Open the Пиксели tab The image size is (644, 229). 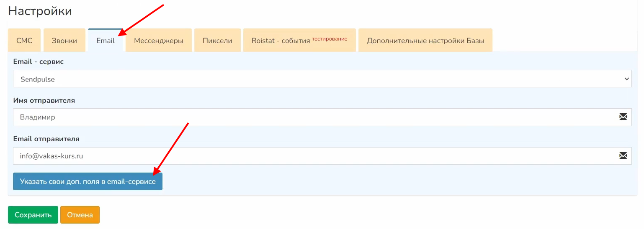(x=217, y=41)
